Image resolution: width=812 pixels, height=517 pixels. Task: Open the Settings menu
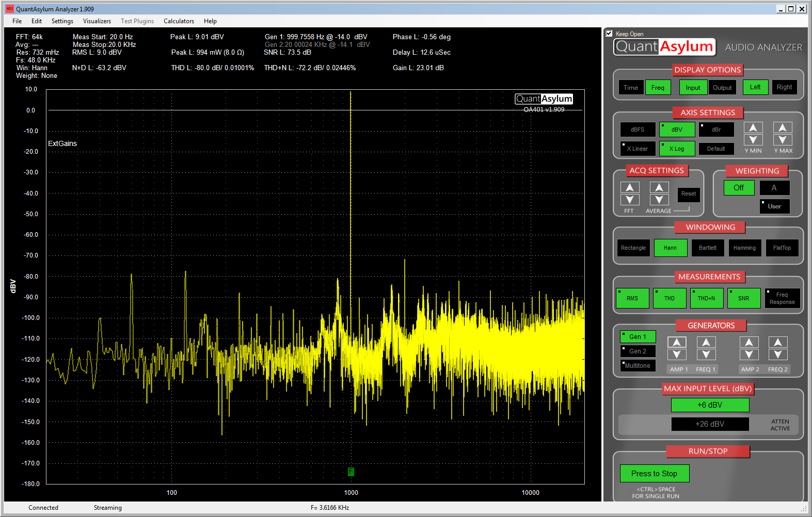[62, 21]
